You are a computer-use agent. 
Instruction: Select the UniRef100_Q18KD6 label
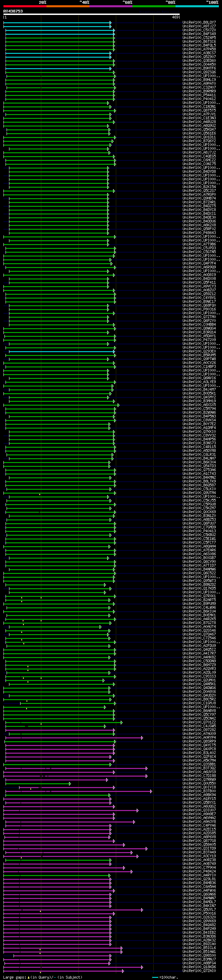coord(199,967)
